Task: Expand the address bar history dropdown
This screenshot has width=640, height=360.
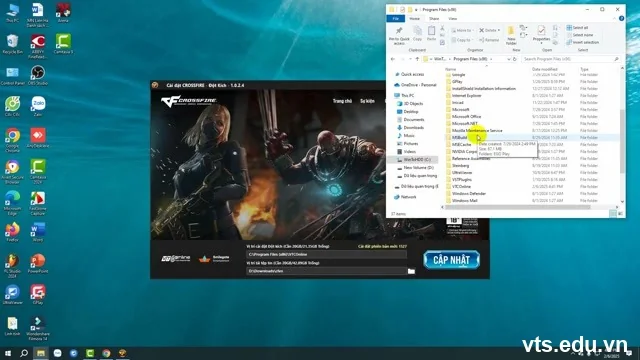Action: click(509, 59)
